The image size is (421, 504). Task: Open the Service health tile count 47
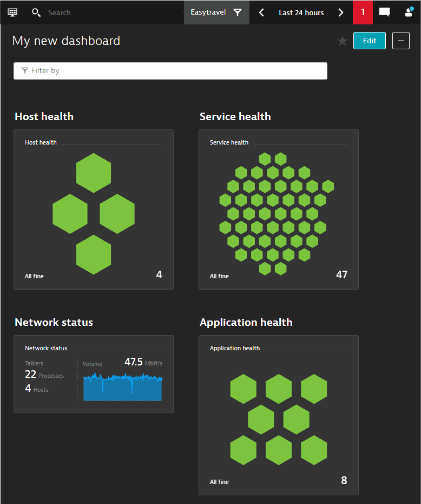point(341,274)
